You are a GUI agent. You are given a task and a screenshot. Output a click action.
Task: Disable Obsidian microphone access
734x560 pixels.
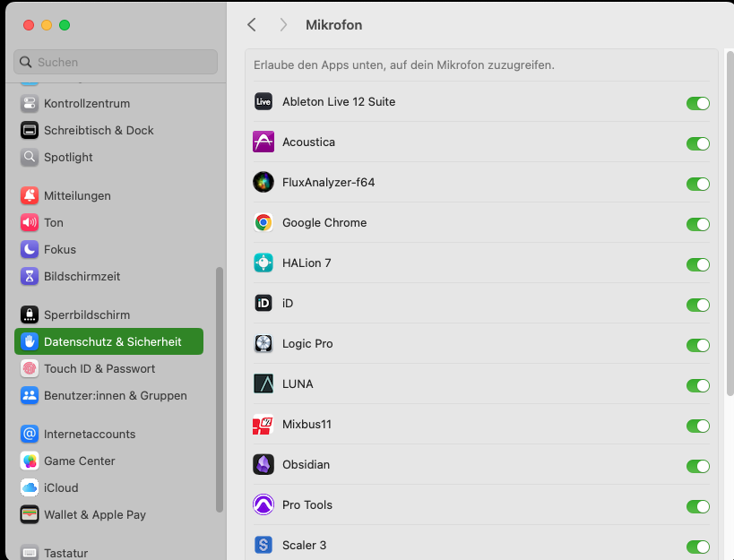[698, 466]
